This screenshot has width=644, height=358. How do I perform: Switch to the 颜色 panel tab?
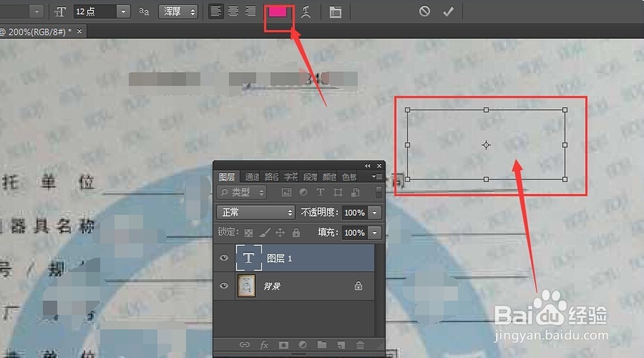329,177
